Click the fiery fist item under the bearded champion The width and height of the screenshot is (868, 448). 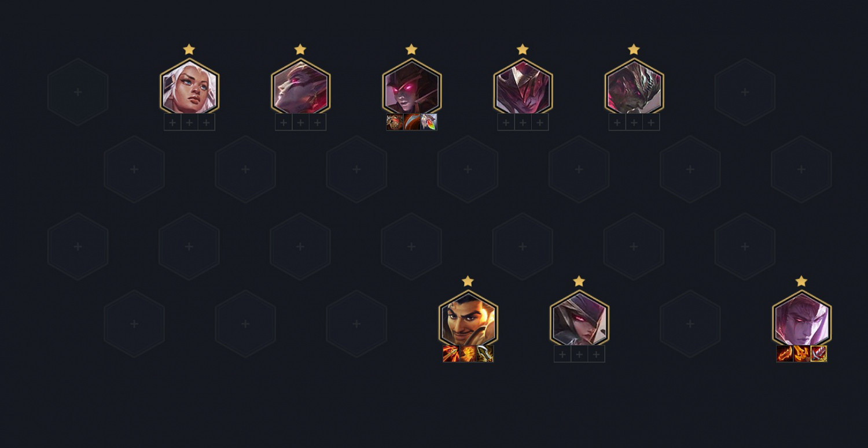click(468, 354)
